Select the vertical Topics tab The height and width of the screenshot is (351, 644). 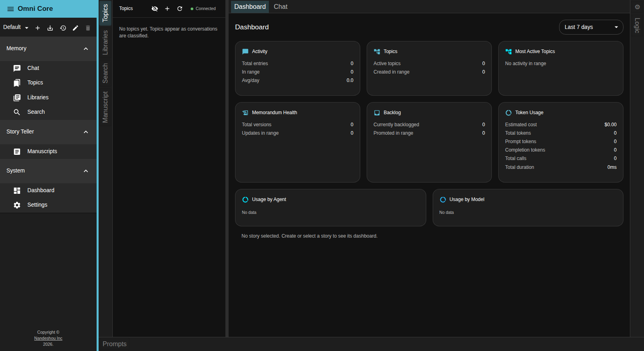coord(105,13)
